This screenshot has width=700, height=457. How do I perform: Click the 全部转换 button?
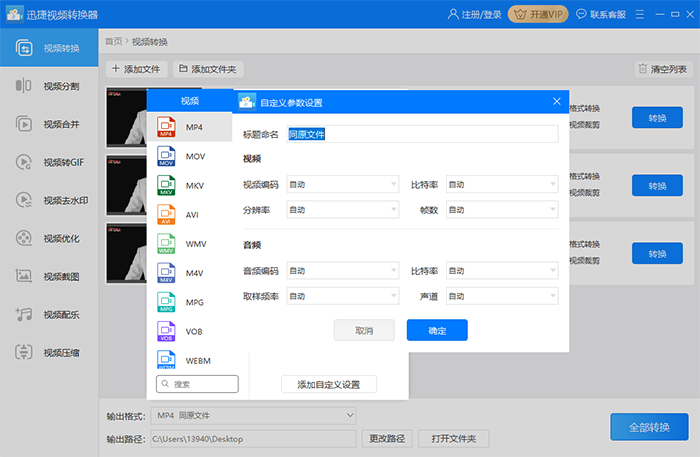click(x=649, y=427)
